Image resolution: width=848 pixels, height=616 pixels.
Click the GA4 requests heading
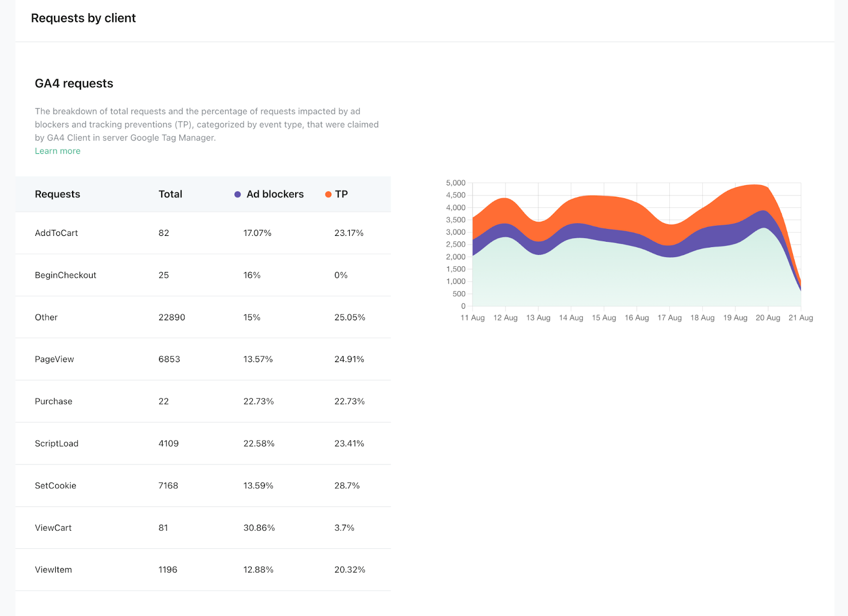pyautogui.click(x=74, y=83)
